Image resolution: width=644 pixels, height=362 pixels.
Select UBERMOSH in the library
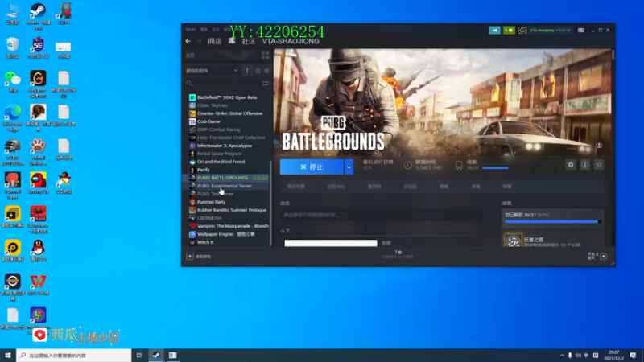[209, 218]
